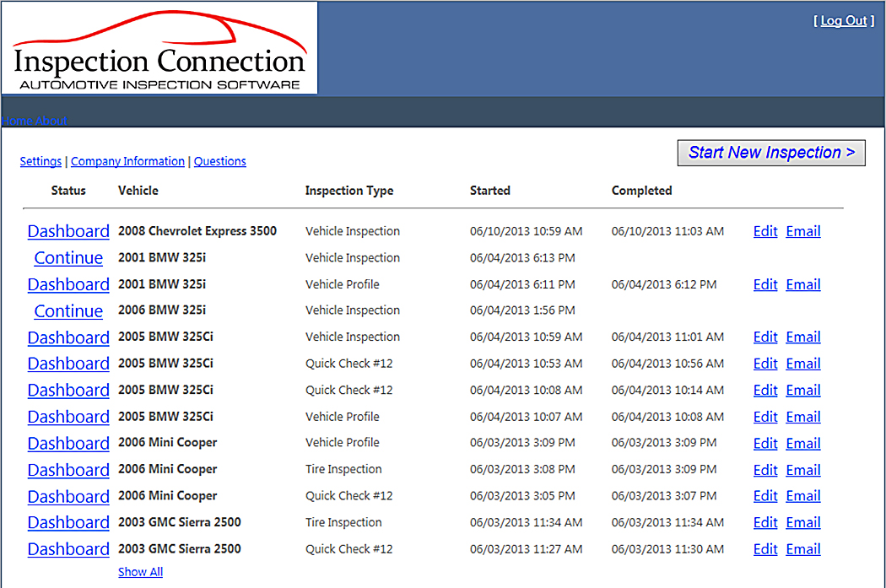Viewport: 886px width, 588px height.
Task: Open Dashboard for Mini Cooper Tire Inspection
Action: tap(68, 470)
